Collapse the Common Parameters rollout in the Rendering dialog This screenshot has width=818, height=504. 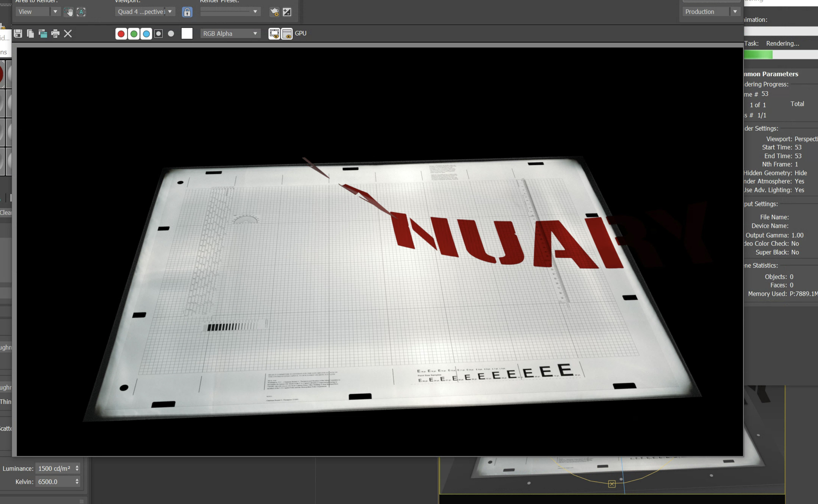pos(771,74)
